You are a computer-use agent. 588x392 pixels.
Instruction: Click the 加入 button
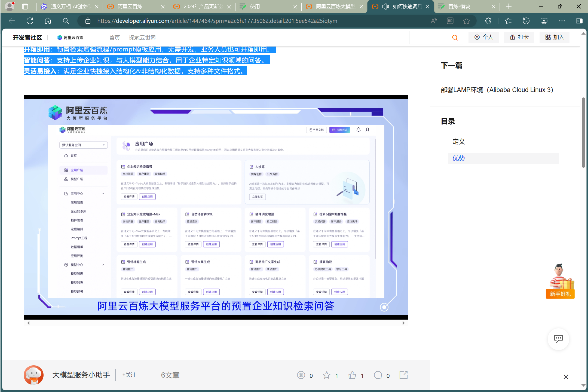pyautogui.click(x=554, y=37)
